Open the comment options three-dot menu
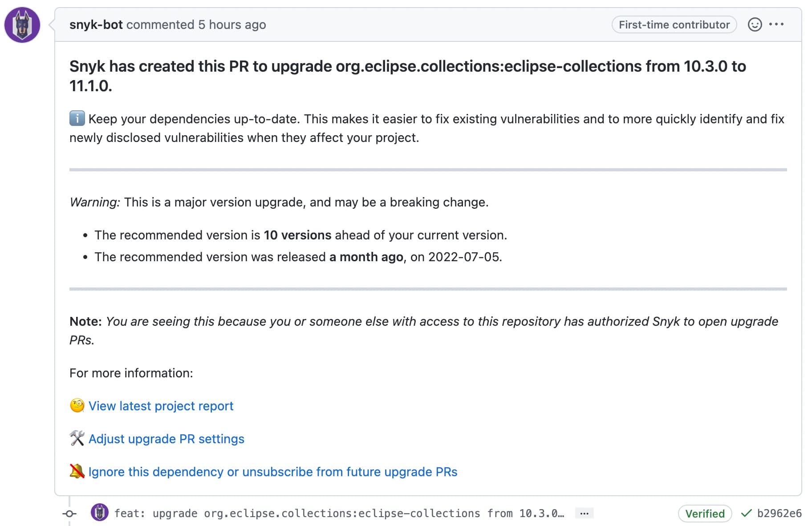The image size is (812, 526). (x=776, y=24)
